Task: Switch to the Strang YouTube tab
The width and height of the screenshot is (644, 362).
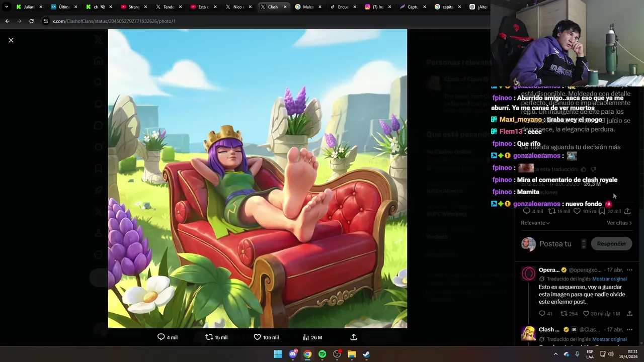Action: [x=134, y=7]
